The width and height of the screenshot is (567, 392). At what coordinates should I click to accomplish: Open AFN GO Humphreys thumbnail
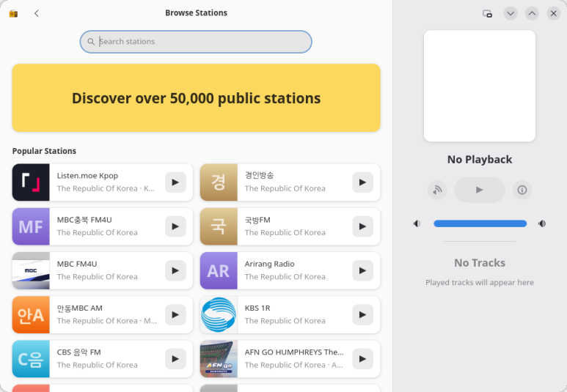click(x=219, y=359)
